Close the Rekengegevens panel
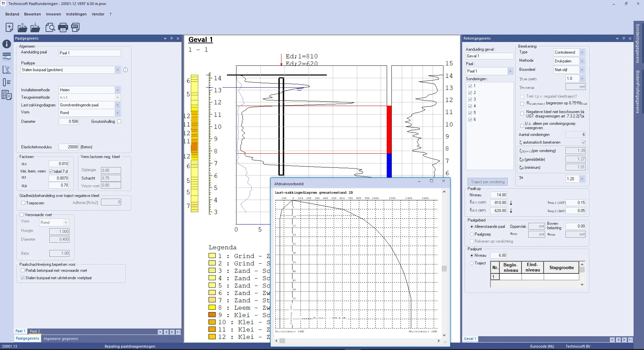Viewport: 644px width, 350px height. [630, 38]
